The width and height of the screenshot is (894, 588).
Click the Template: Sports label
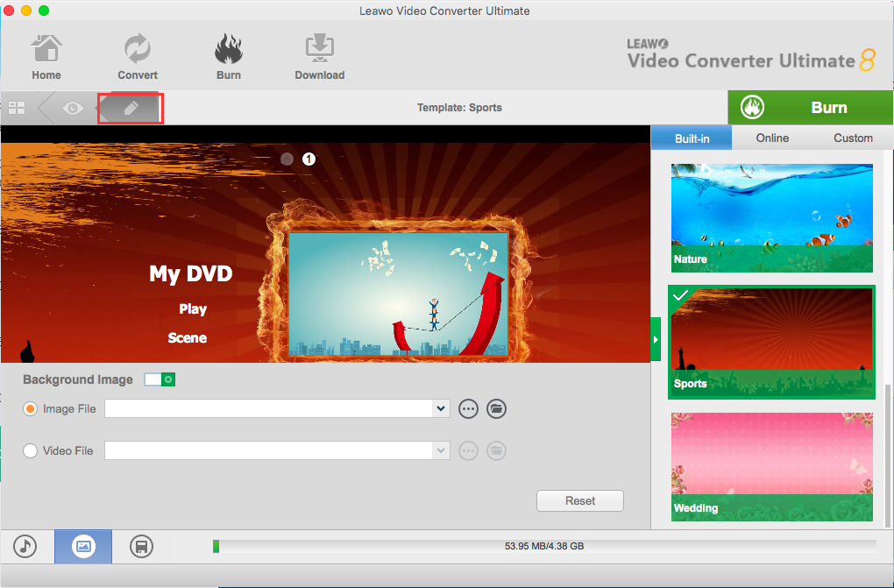click(x=459, y=108)
